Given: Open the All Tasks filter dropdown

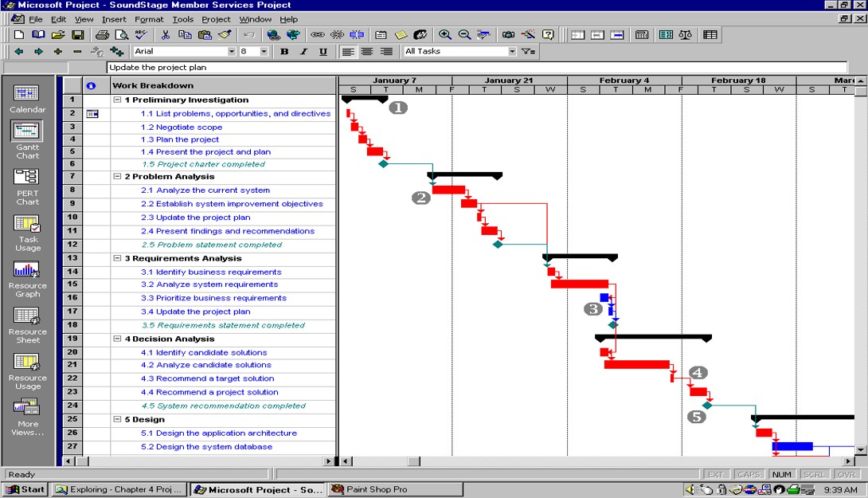Looking at the screenshot, I should tap(512, 52).
